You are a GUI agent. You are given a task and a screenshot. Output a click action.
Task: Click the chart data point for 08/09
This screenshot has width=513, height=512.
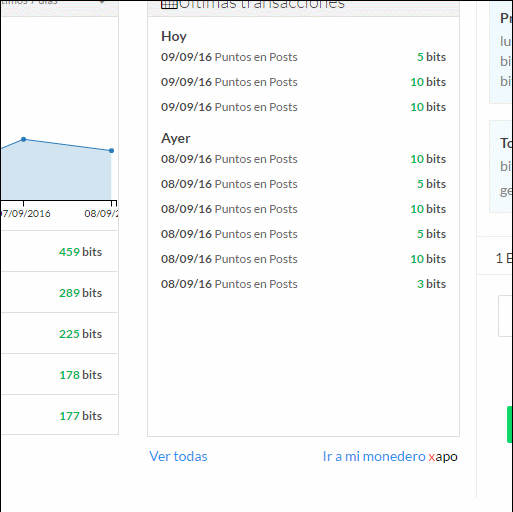(x=112, y=151)
